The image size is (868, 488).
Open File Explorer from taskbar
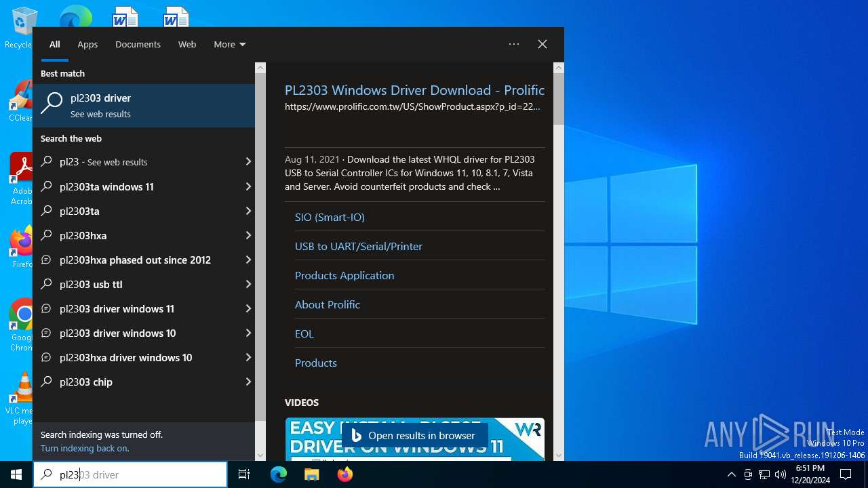311,474
